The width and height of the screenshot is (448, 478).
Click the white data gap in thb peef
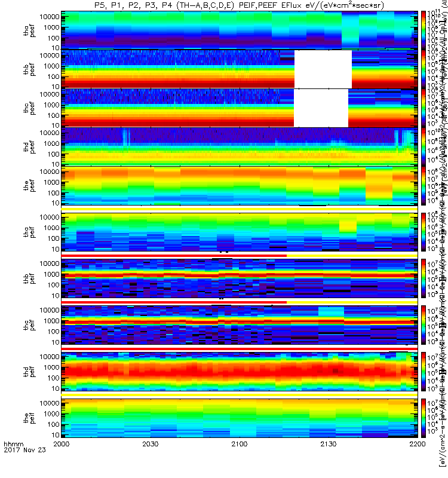coord(323,69)
